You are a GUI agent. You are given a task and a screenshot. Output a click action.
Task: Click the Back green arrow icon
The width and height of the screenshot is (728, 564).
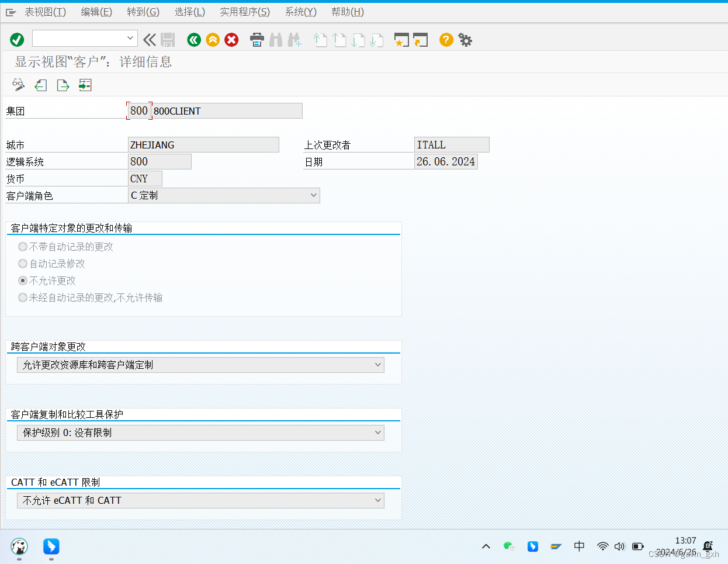193,40
